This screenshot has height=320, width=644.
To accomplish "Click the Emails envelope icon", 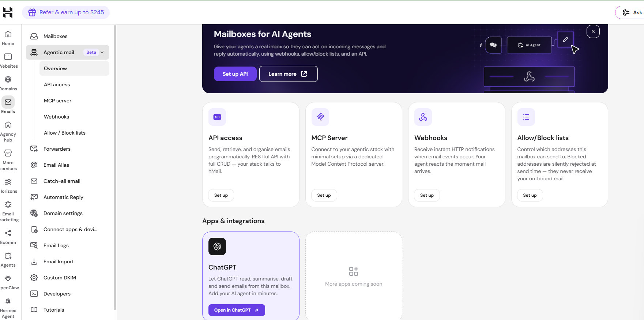I will coord(8,102).
